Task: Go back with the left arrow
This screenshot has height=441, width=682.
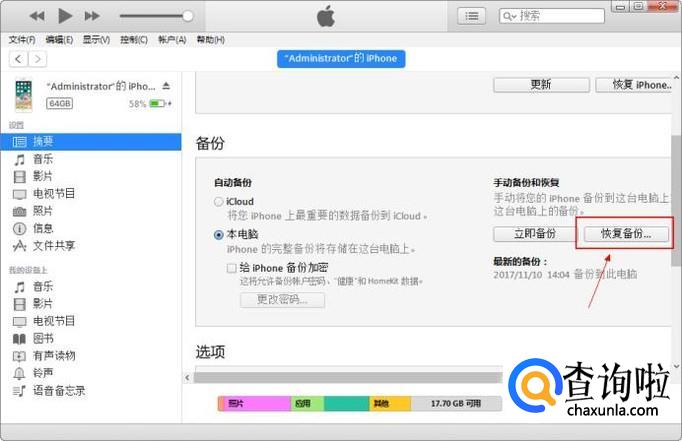Action: (x=18, y=59)
